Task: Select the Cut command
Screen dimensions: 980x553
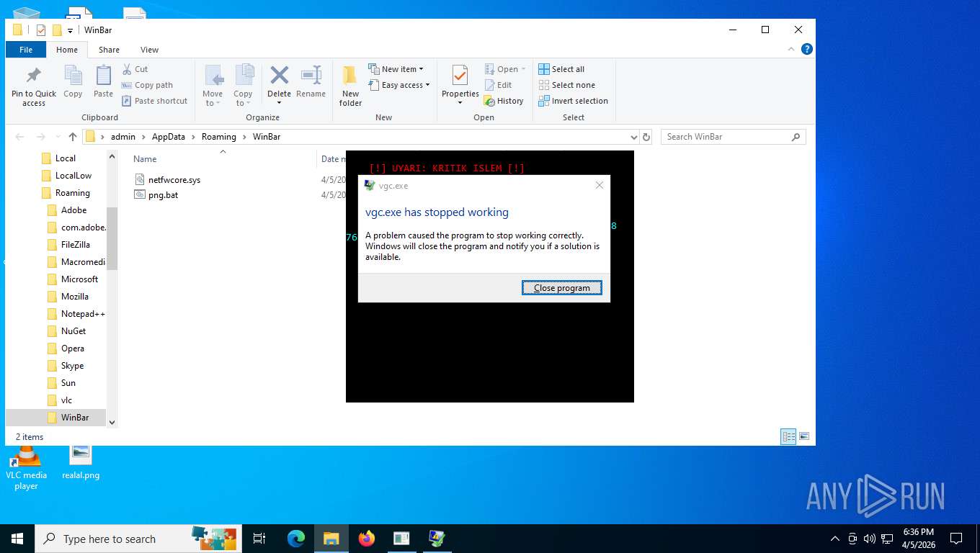Action: 135,69
